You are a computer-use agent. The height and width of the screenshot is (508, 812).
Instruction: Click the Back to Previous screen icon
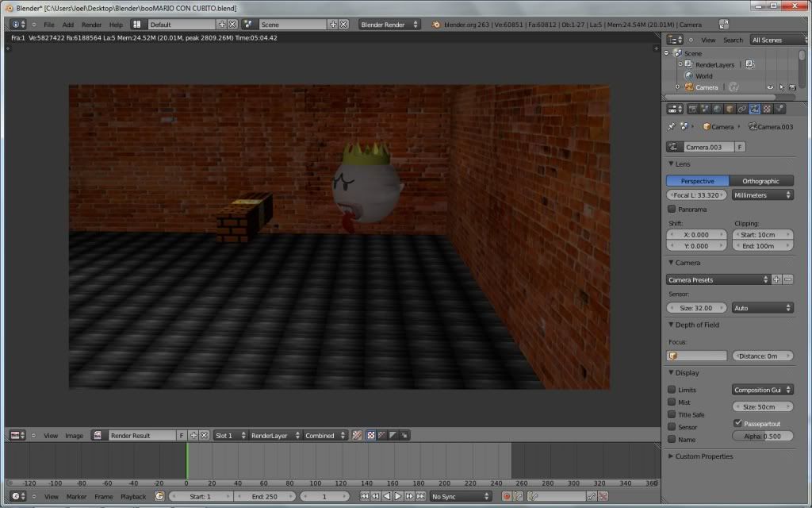(x=724, y=25)
